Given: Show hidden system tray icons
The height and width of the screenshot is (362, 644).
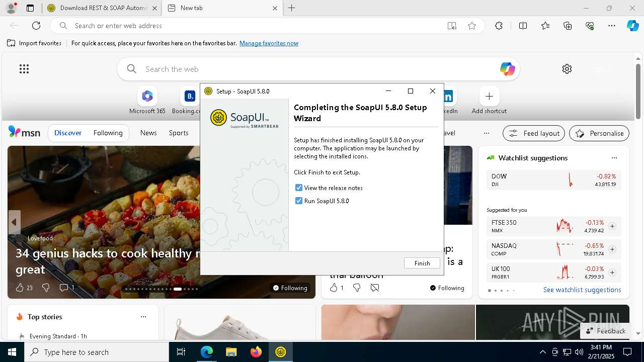Looking at the screenshot, I should 542,352.
